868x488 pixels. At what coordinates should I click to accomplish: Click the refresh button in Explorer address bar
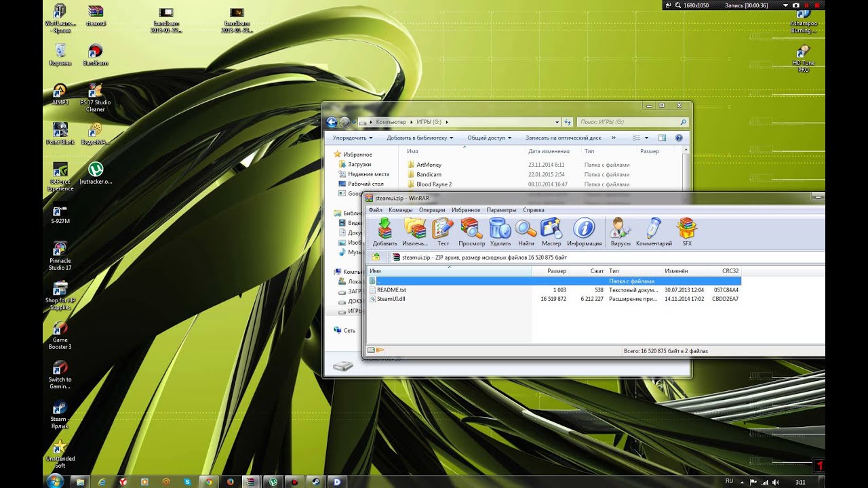click(x=568, y=122)
